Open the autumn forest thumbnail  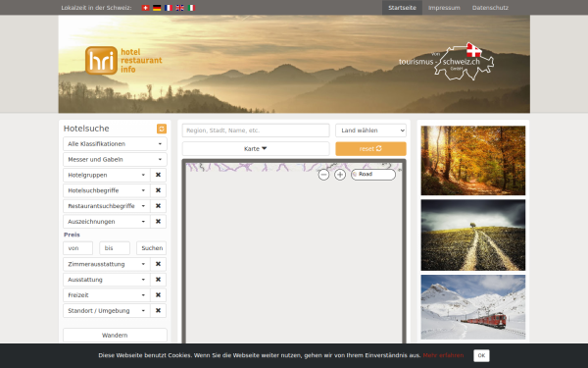tap(473, 160)
